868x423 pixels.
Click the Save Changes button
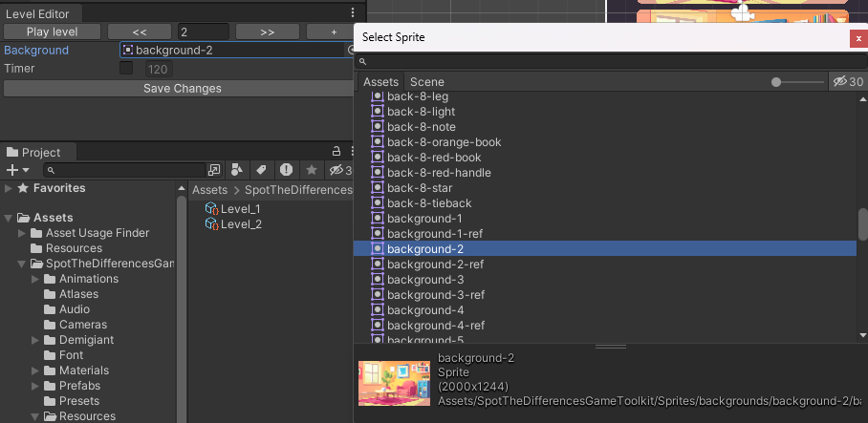point(182,89)
